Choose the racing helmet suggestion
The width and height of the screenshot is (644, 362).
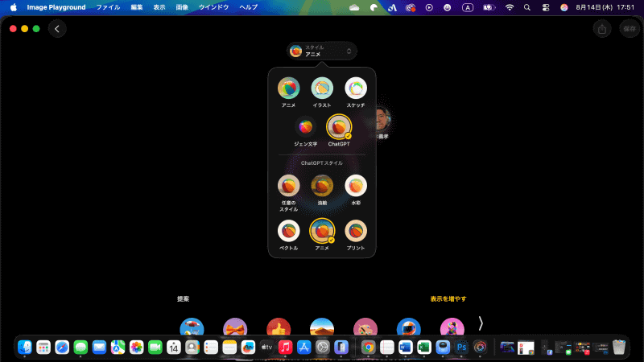tap(409, 327)
